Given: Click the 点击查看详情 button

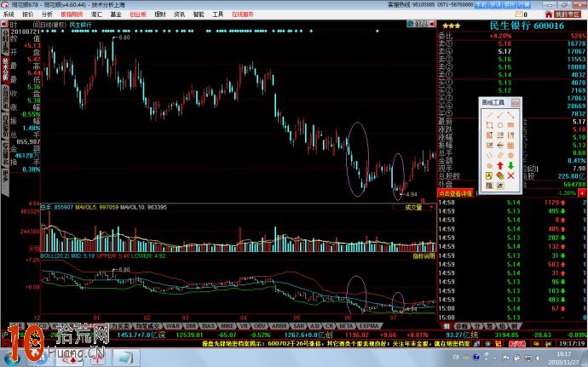Looking at the screenshot, I should coord(456,195).
